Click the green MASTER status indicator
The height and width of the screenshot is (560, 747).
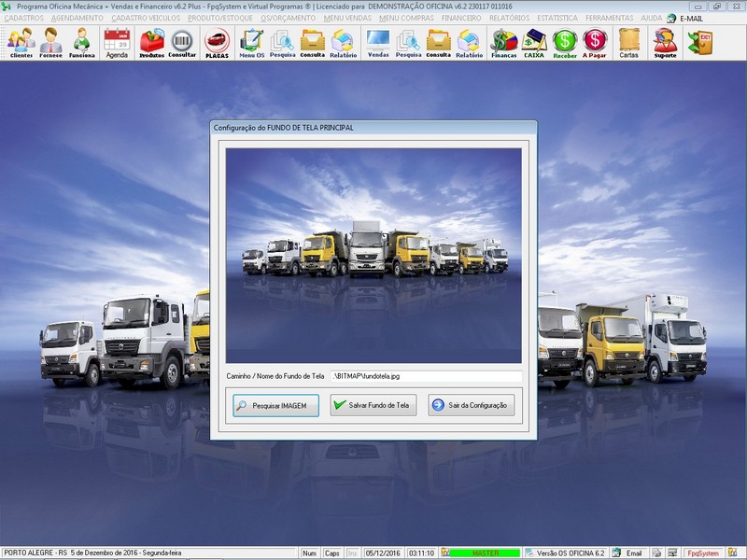point(485,553)
